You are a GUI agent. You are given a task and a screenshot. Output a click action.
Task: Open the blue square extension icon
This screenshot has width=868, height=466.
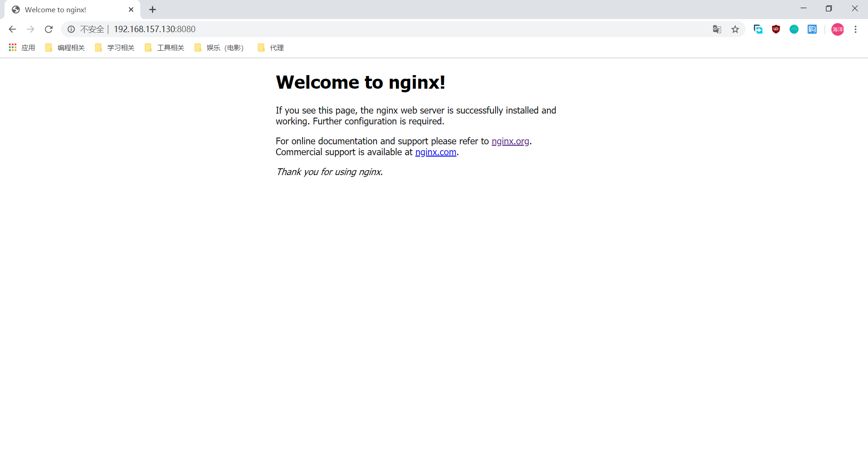[x=812, y=29]
